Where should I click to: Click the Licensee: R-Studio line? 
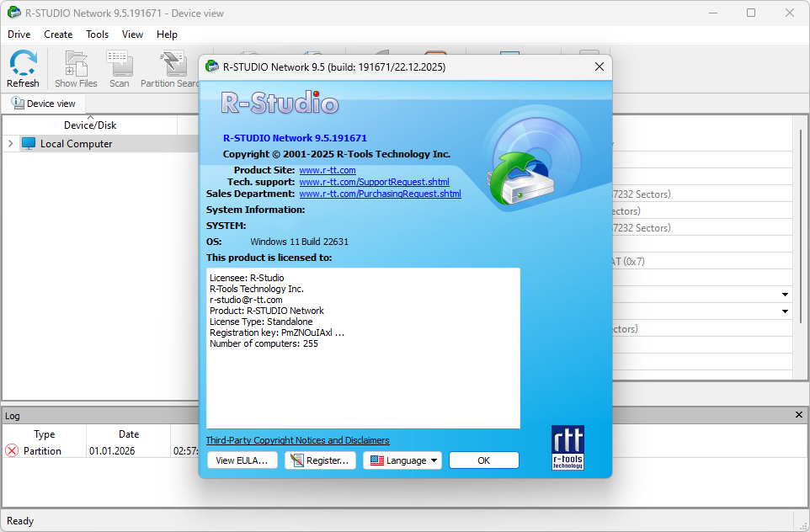(x=247, y=278)
